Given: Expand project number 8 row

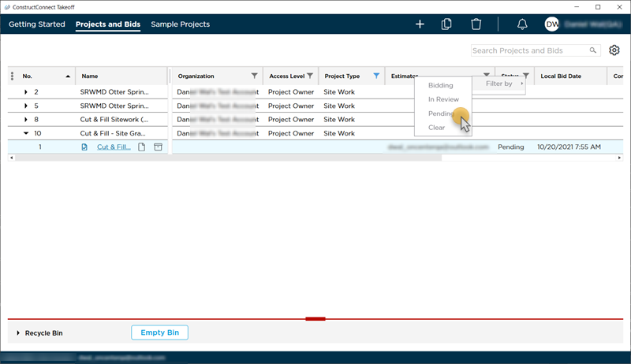Looking at the screenshot, I should coord(26,119).
